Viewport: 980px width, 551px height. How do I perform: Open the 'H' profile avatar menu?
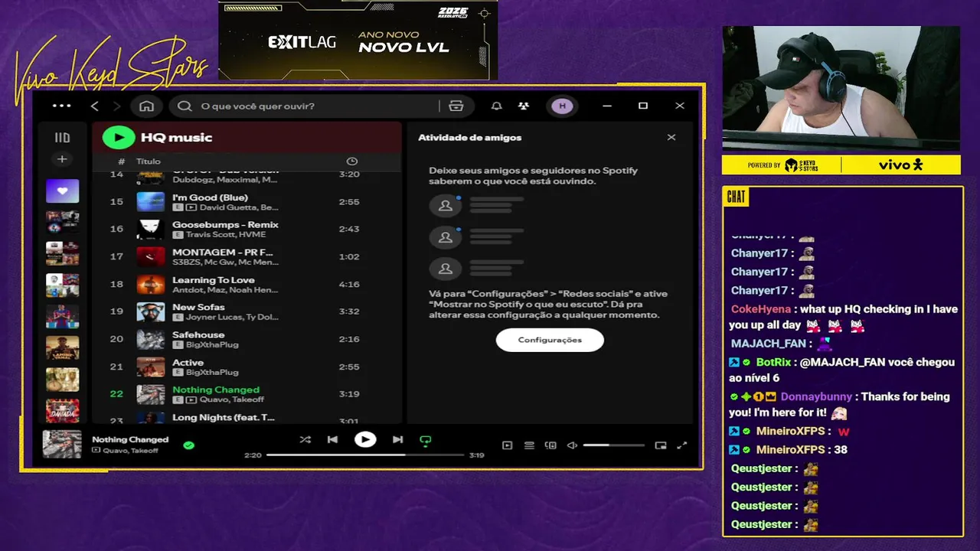point(562,106)
